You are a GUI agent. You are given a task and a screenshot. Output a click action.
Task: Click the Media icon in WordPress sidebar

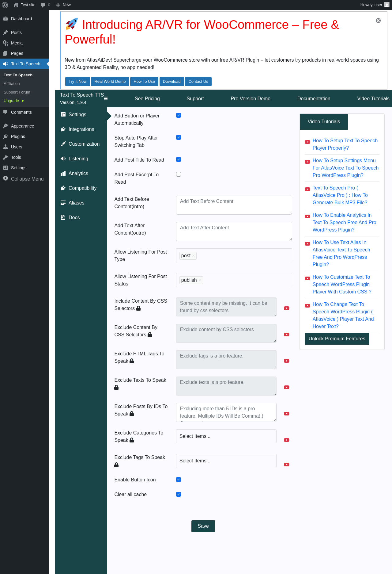6,43
